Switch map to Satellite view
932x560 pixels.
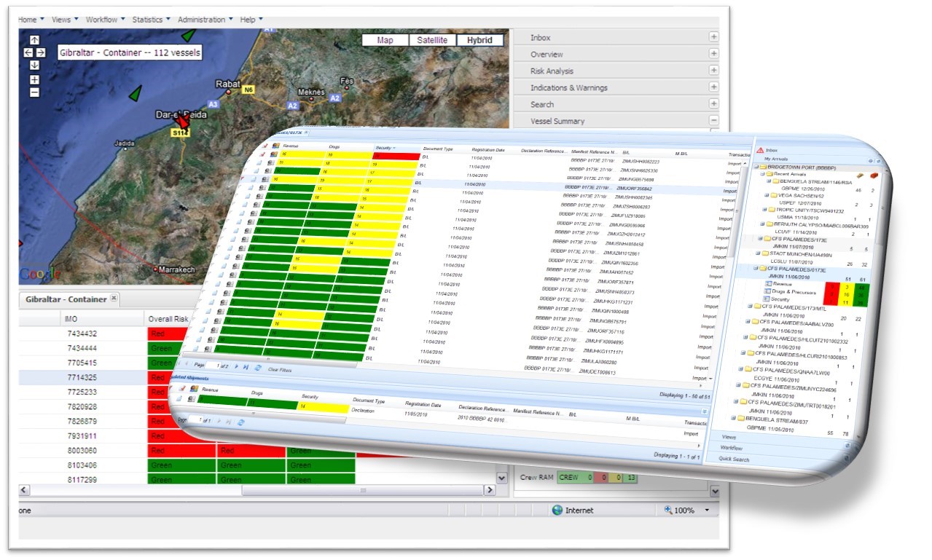pos(432,40)
